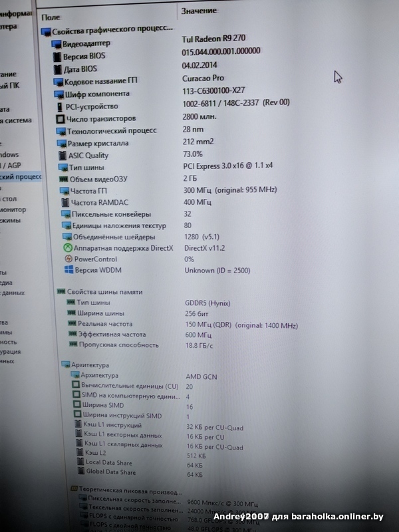Click the icon beside PCI-устройство
The width and height of the screenshot is (399, 532).
[x=60, y=107]
